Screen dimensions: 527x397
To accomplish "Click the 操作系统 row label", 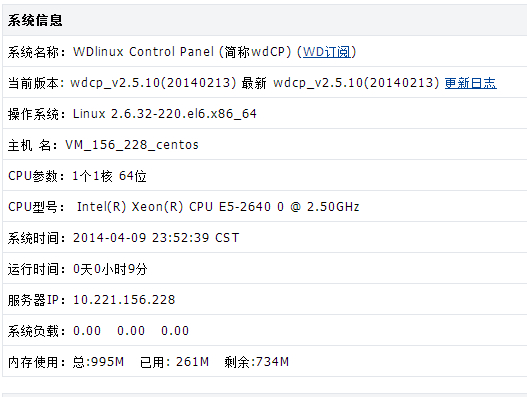I will click(x=36, y=114).
